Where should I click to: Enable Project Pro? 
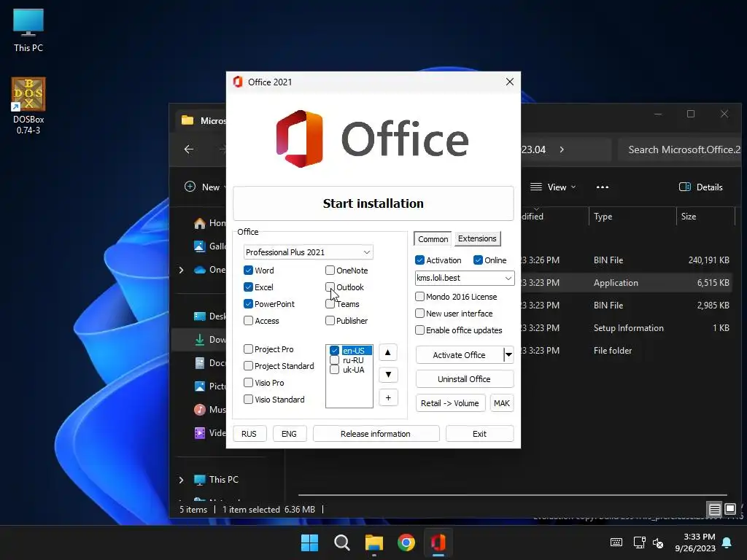tap(248, 349)
